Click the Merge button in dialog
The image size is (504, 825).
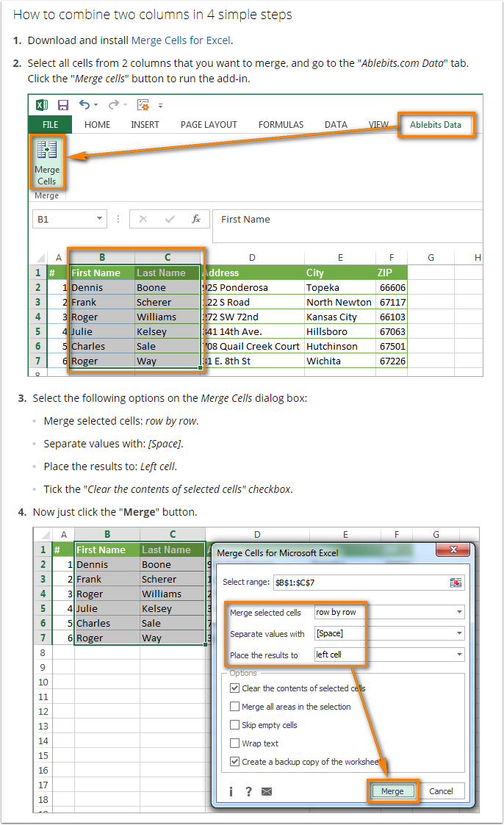coord(392,791)
